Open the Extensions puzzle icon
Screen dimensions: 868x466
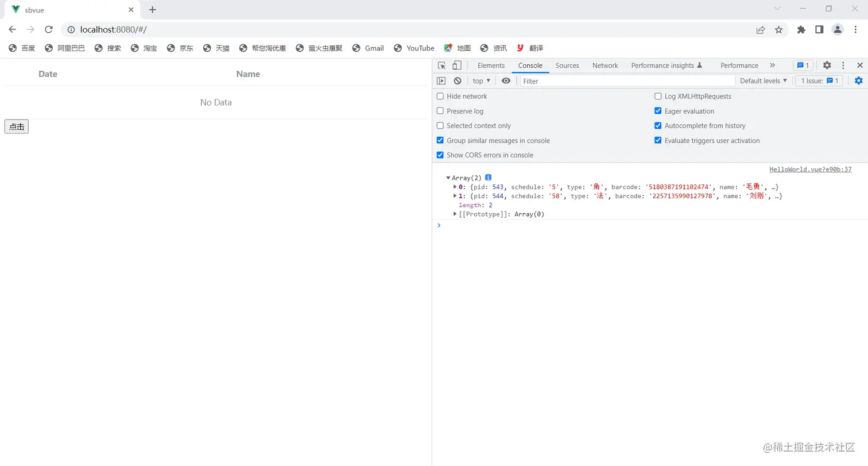pos(801,29)
